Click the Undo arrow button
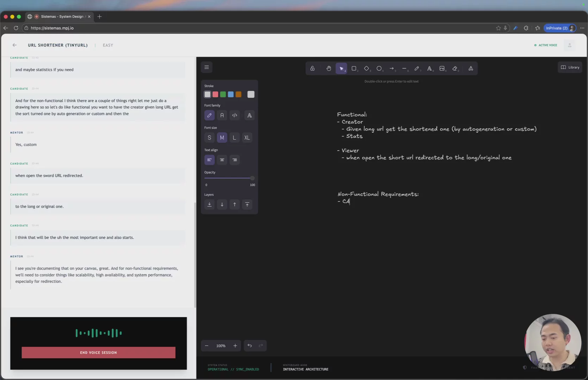Screen dimensions: 588x380 pos(250,346)
